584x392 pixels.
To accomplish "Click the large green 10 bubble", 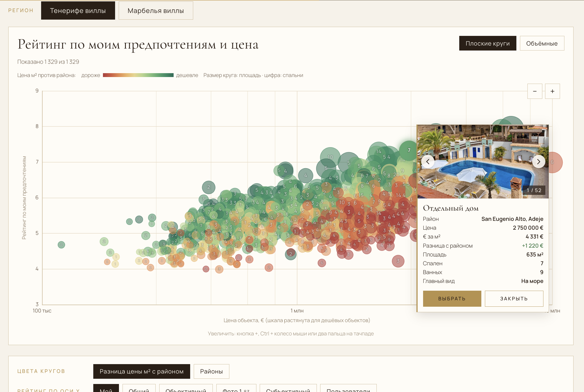I will [330, 157].
